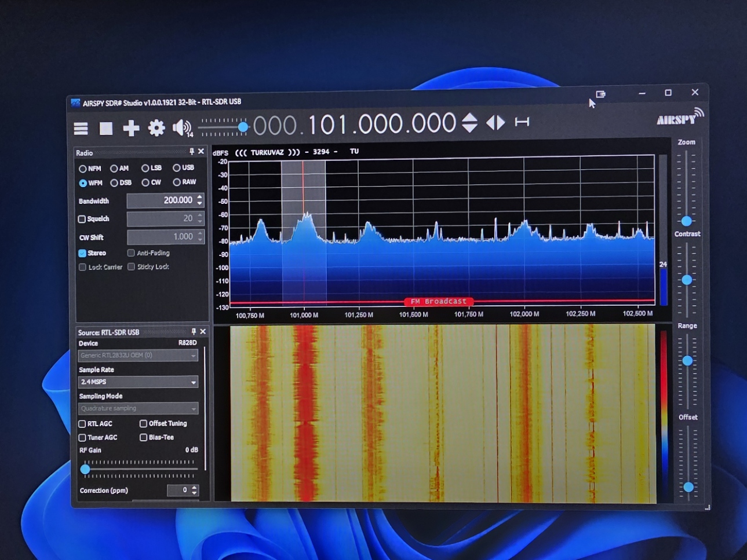This screenshot has height=560, width=747.
Task: Open the Device selection dropdown
Action: coord(138,356)
